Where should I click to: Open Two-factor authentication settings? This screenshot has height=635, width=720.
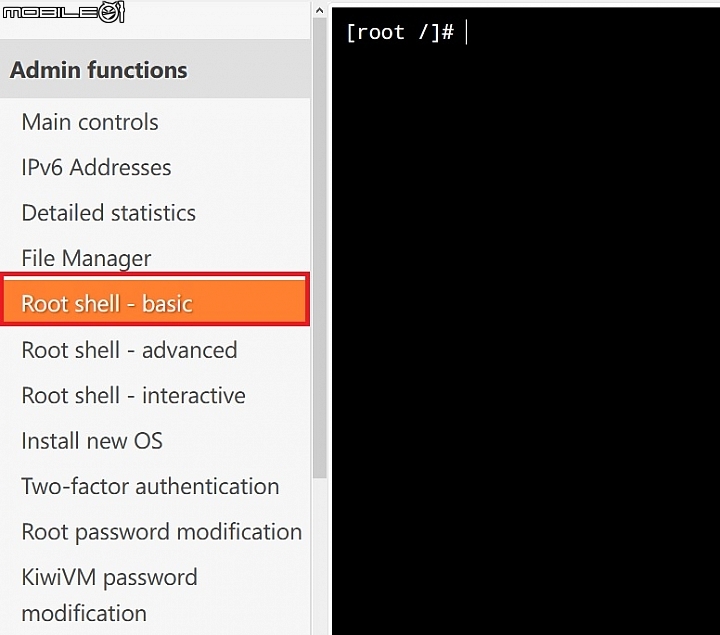pyautogui.click(x=151, y=486)
